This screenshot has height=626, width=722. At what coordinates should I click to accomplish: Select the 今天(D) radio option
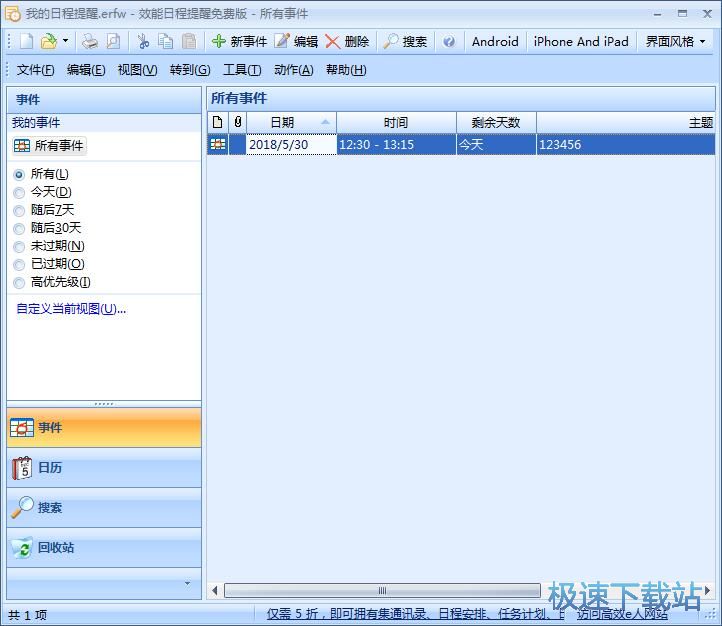pos(19,192)
